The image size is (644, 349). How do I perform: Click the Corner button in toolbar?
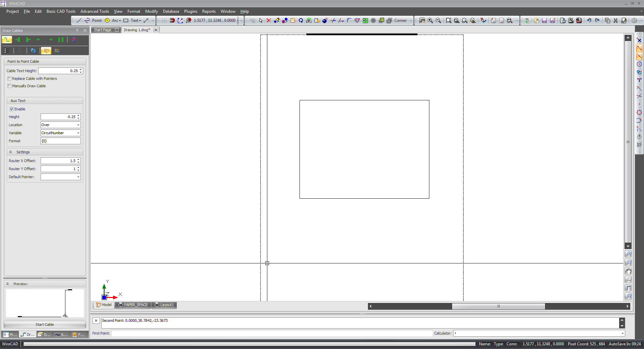pos(400,20)
